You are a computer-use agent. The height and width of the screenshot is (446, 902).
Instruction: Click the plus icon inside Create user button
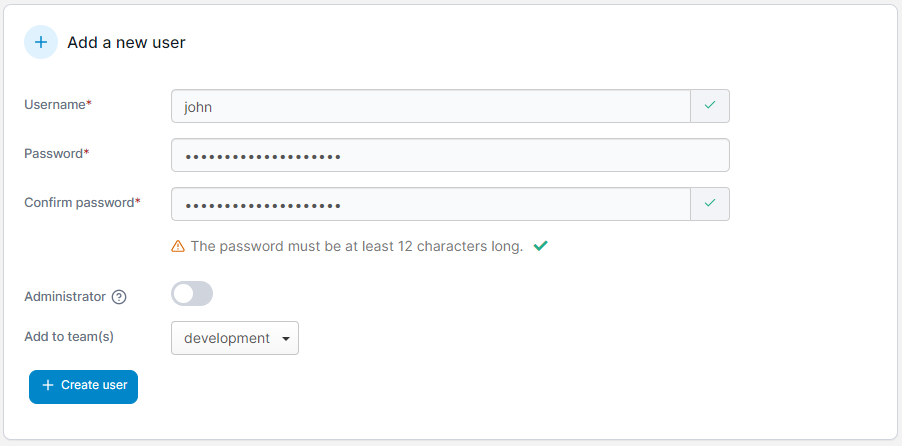tap(48, 385)
